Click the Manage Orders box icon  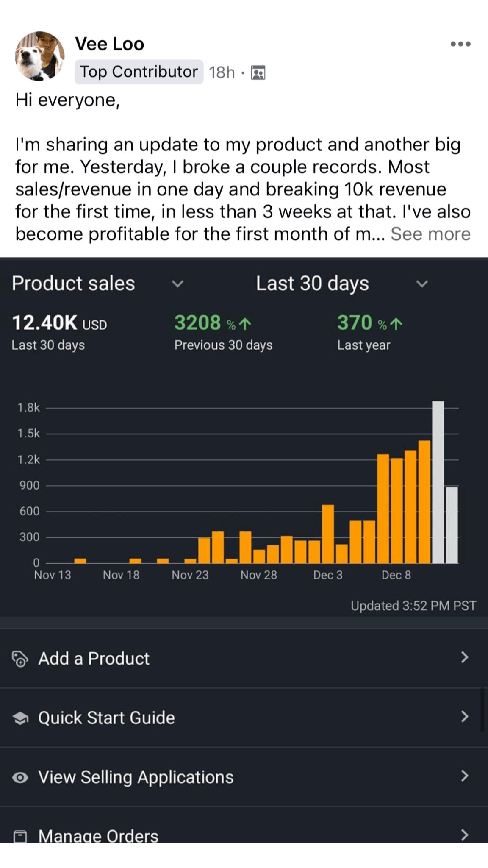pos(20,836)
